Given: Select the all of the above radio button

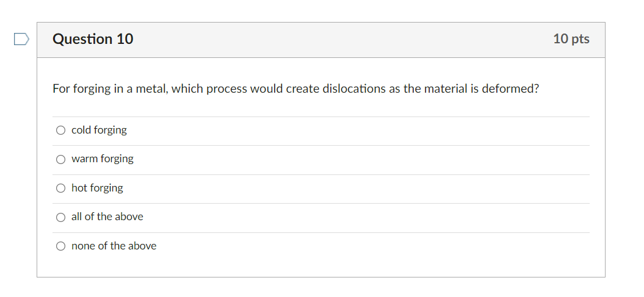Looking at the screenshot, I should (60, 217).
